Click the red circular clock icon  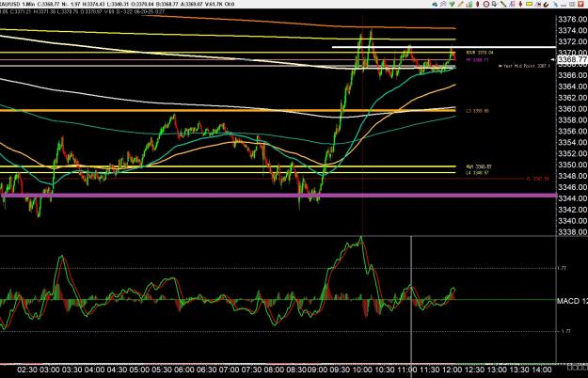point(486,4)
